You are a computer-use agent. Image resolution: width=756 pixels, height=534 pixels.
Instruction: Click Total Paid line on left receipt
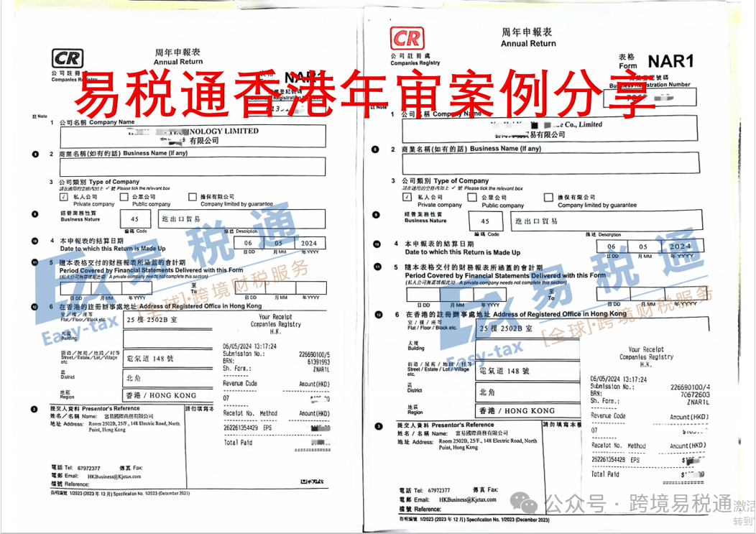tap(277, 442)
